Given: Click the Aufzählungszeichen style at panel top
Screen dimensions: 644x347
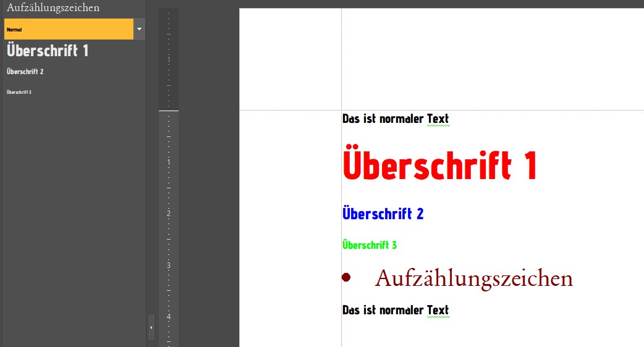Looking at the screenshot, I should point(53,7).
